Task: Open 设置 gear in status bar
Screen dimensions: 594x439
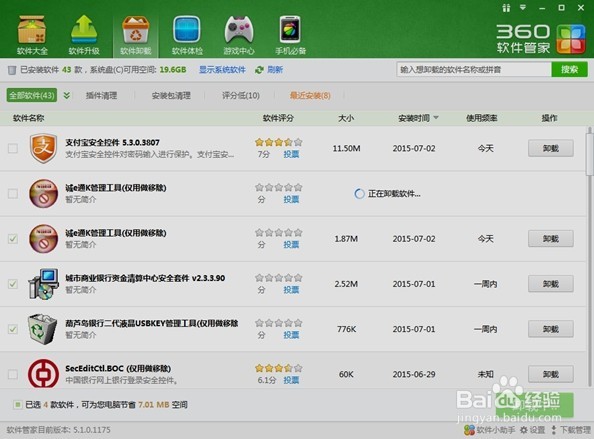Action: click(533, 430)
